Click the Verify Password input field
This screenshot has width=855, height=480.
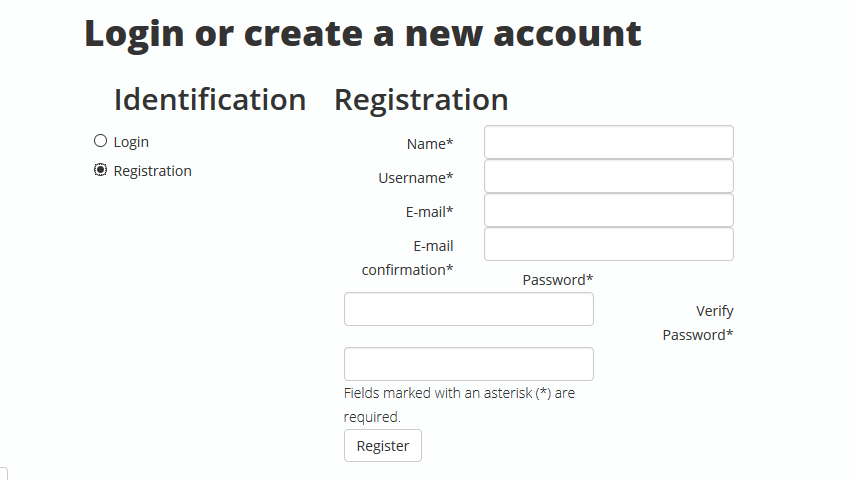click(x=468, y=364)
